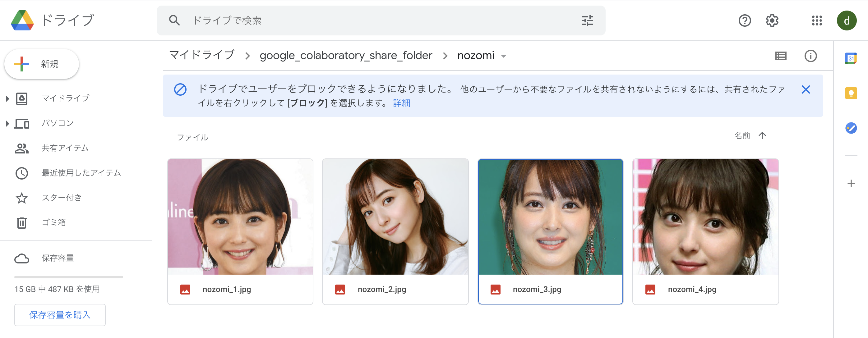Open Google Keep side panel
The height and width of the screenshot is (338, 868).
pyautogui.click(x=851, y=93)
